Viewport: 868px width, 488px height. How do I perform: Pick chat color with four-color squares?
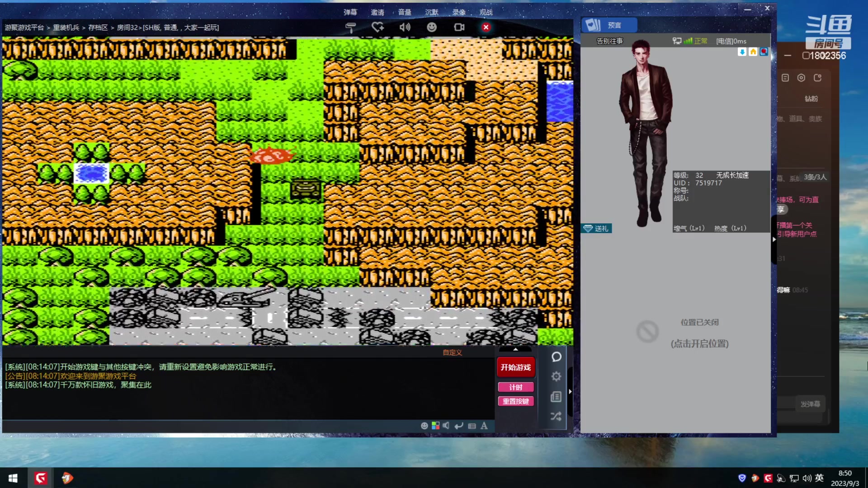point(435,426)
